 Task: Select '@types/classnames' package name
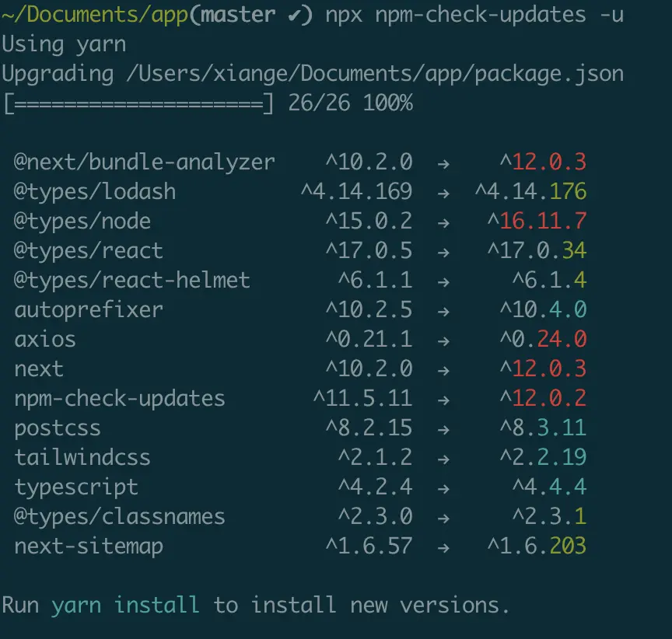point(120,518)
